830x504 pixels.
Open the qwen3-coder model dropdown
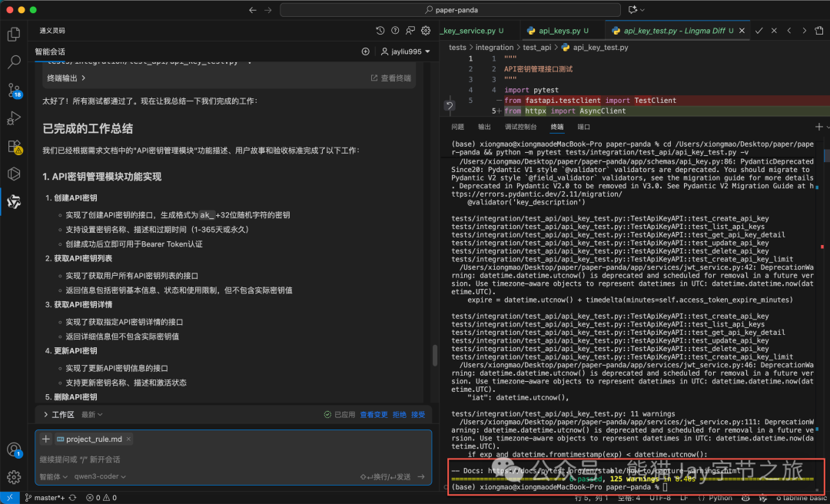pos(100,476)
